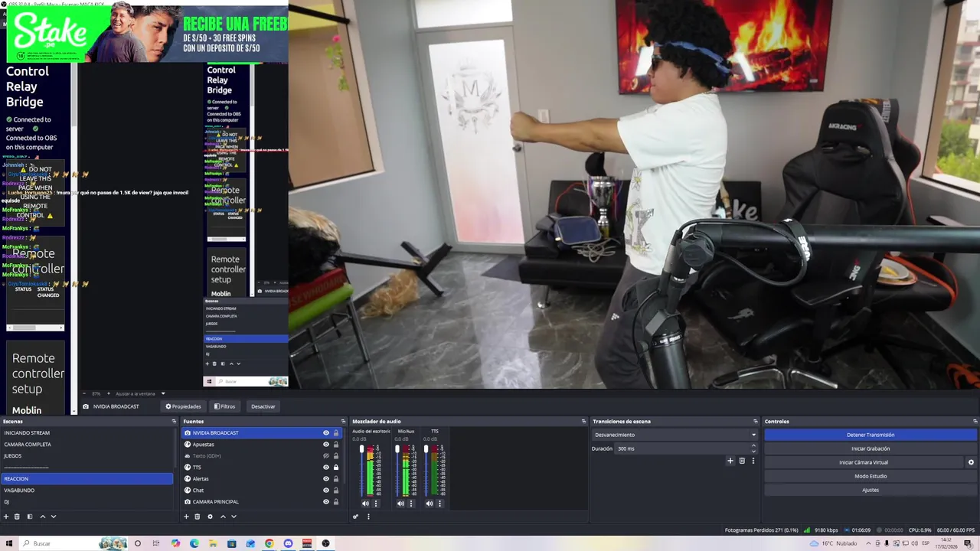
Task: Open virtual camera settings gear
Action: click(x=971, y=462)
